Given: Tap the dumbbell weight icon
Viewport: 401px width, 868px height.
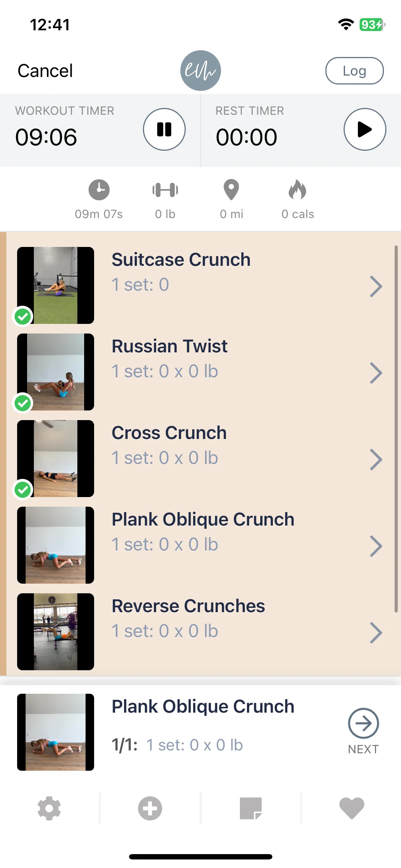Looking at the screenshot, I should click(x=165, y=190).
